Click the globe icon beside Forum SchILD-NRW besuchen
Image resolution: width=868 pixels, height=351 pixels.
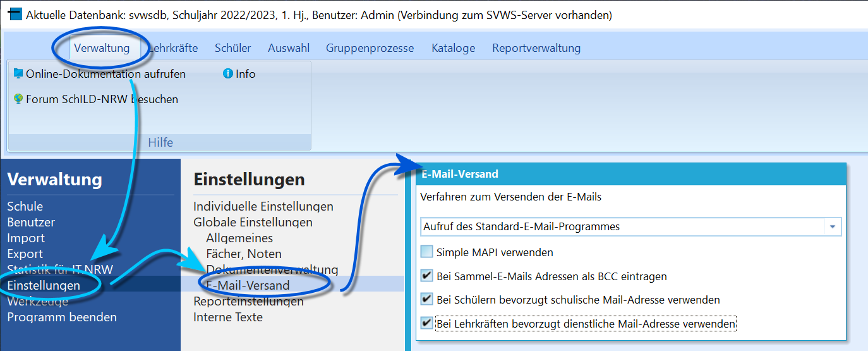[18, 99]
